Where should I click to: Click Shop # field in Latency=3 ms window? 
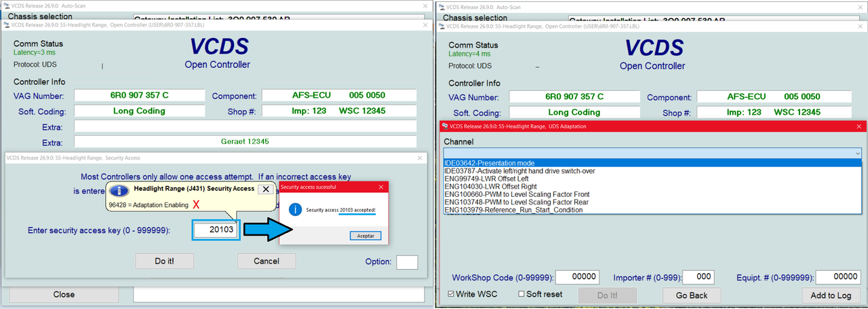(x=339, y=111)
